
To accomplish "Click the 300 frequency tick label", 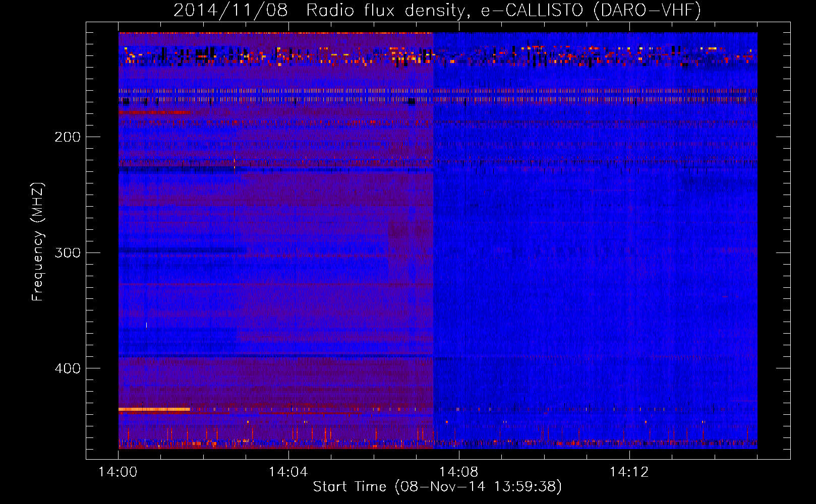I will tap(68, 253).
